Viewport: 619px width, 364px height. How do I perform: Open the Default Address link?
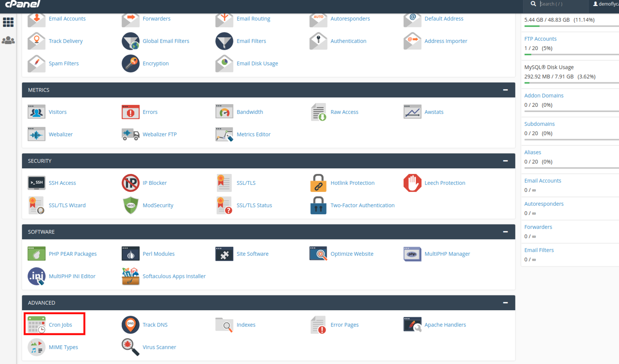pos(444,19)
